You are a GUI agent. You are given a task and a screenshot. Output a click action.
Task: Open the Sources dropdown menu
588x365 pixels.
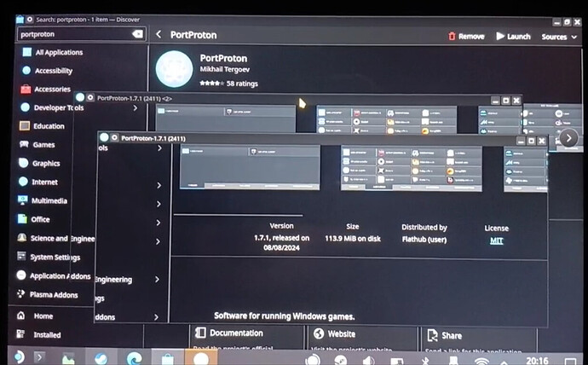559,37
